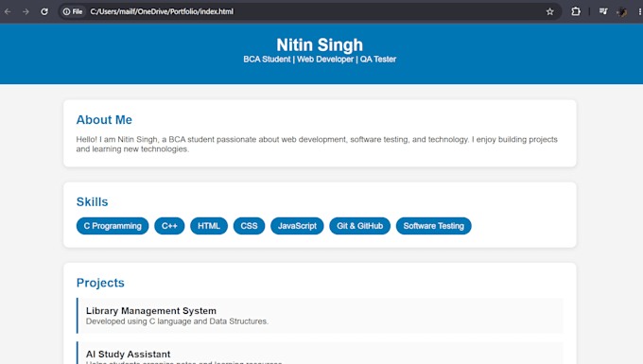Open the Library Management System project card
The width and height of the screenshot is (643, 364).
pyautogui.click(x=320, y=316)
